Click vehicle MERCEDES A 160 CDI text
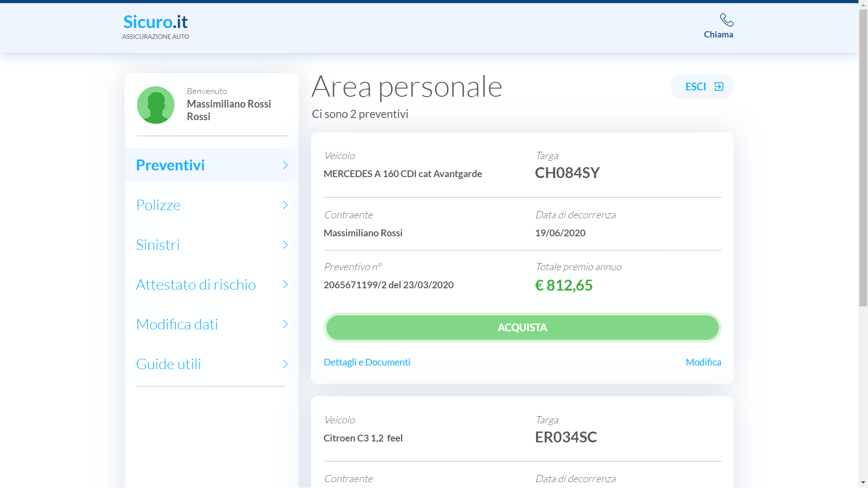Image resolution: width=868 pixels, height=488 pixels. [402, 174]
